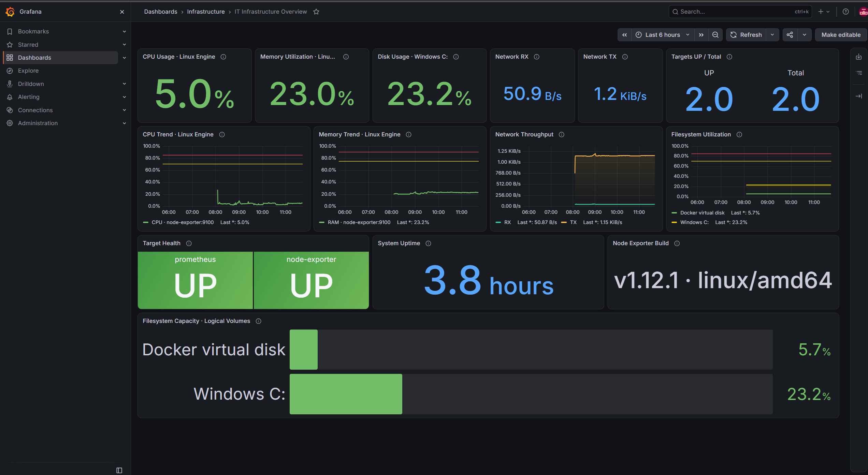Toggle CPU node-exporter:9100 legend series
This screenshot has height=475, width=868.
[183, 222]
